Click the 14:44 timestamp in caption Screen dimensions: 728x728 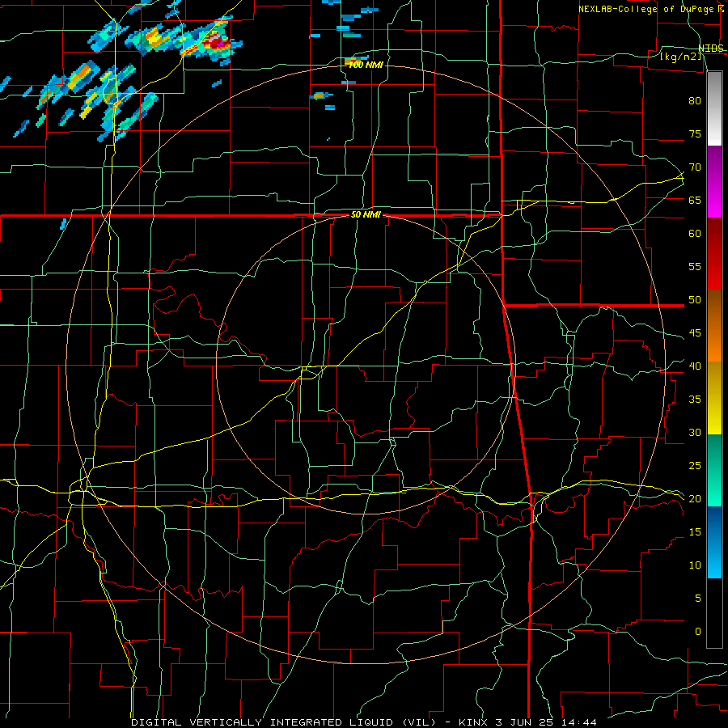(x=580, y=722)
